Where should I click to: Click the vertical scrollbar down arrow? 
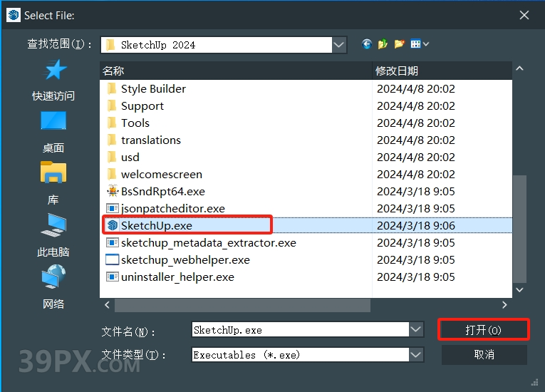tap(519, 290)
